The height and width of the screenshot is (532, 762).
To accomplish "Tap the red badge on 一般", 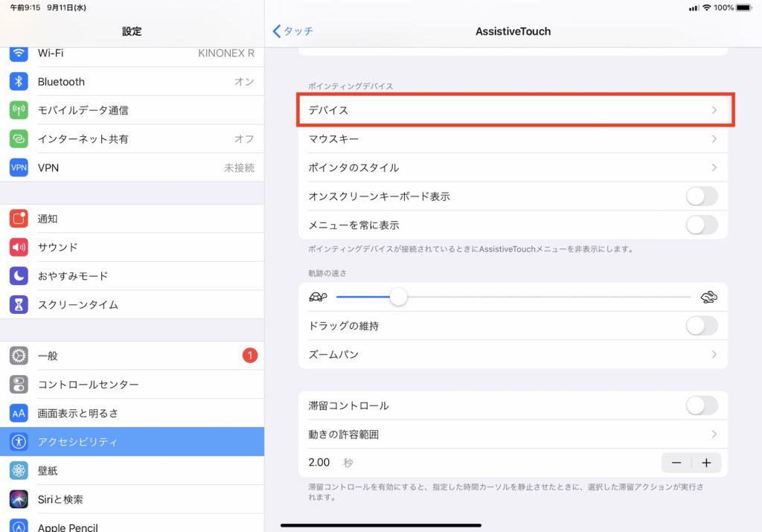I will coord(250,356).
